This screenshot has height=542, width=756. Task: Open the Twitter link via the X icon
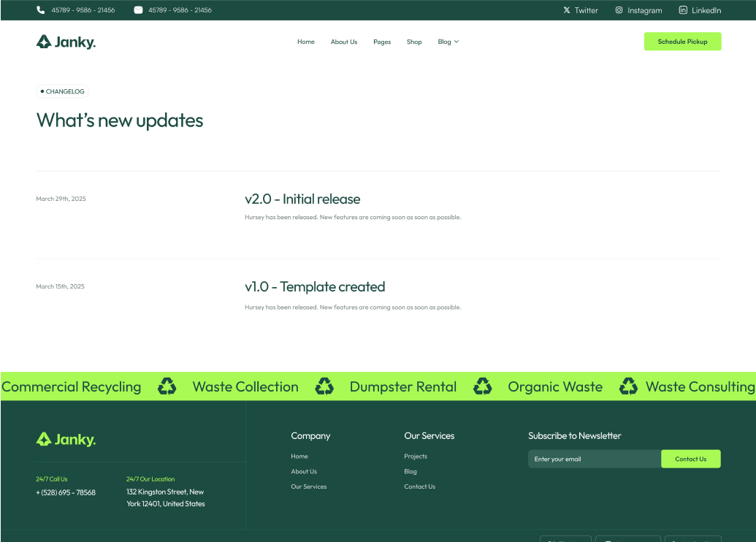(x=565, y=9)
